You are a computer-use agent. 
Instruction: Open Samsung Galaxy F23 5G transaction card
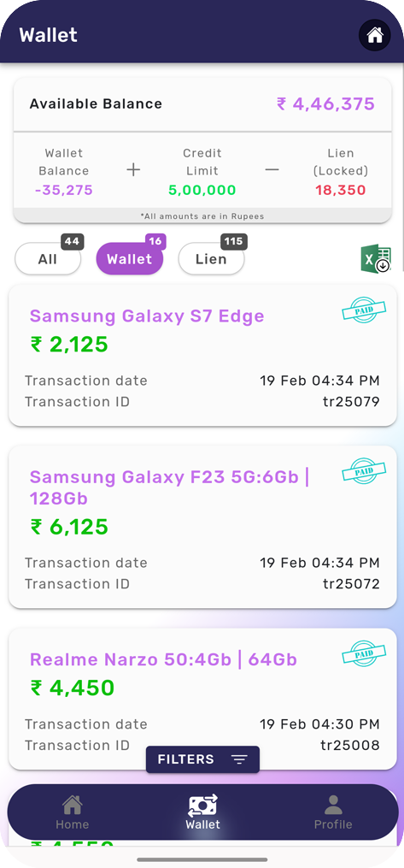202,527
